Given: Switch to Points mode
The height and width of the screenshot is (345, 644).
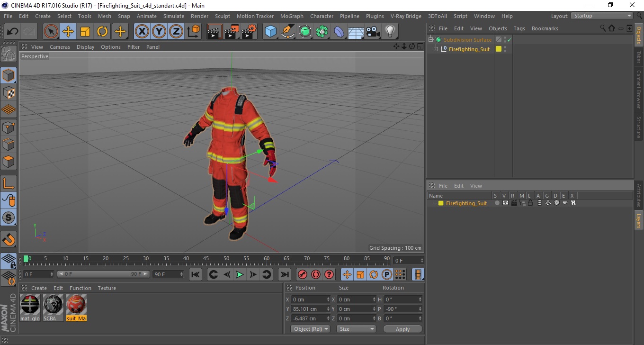Looking at the screenshot, I should coord(9,127).
